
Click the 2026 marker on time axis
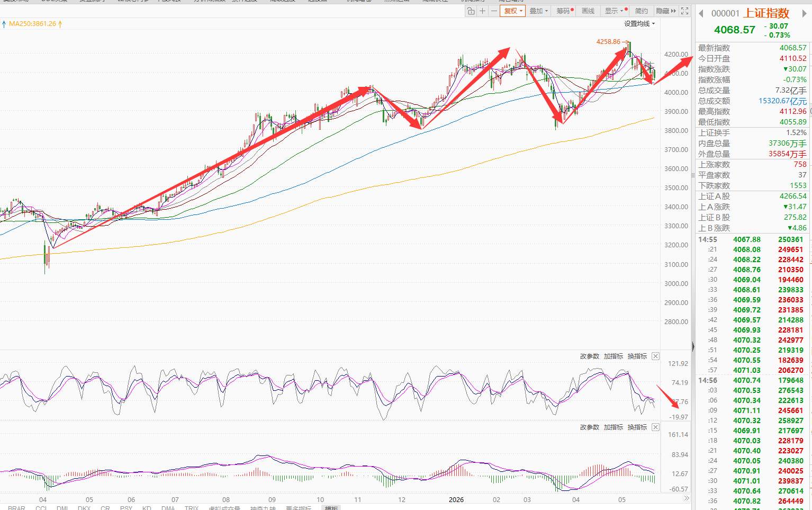[456, 499]
